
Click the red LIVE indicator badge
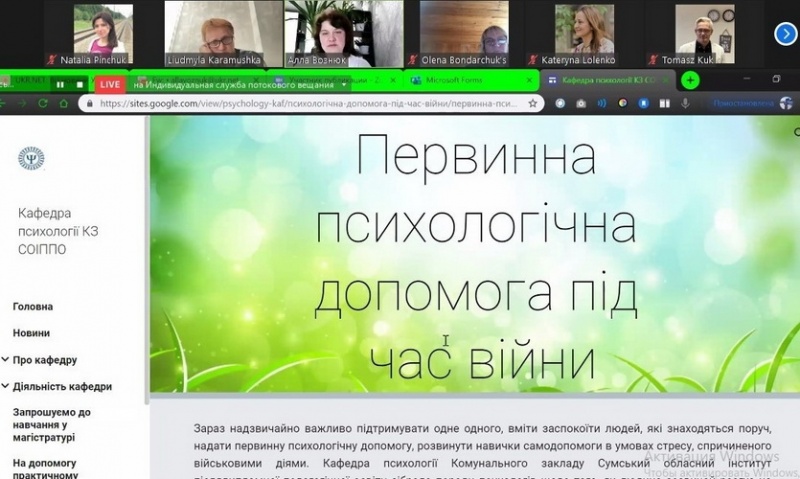point(110,85)
